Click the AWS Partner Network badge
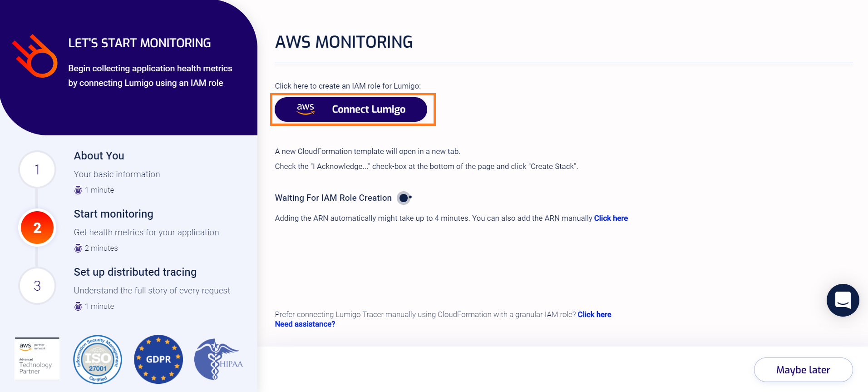 [x=37, y=358]
